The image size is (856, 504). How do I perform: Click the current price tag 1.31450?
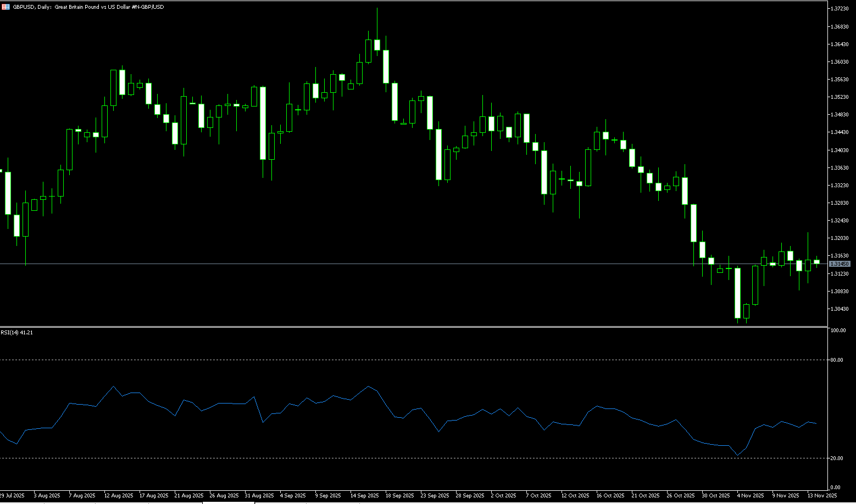click(840, 264)
